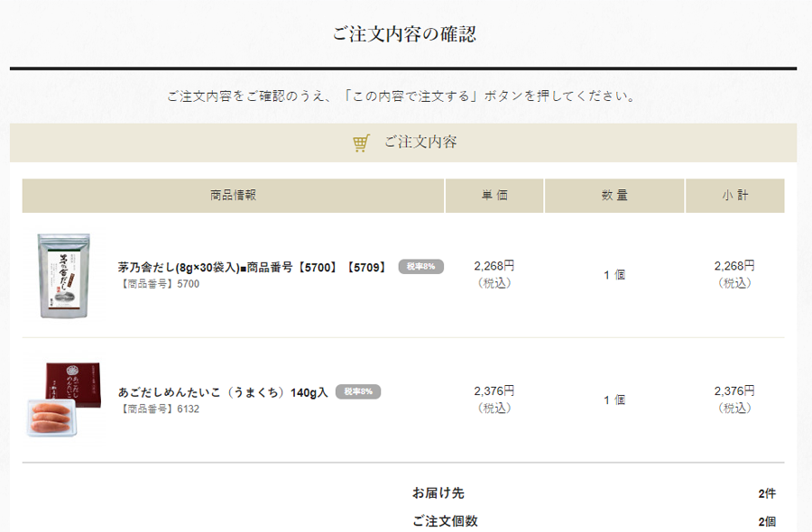This screenshot has width=812, height=532.
Task: Click the shopping cart icon beside ご注文内容
Action: tap(361, 142)
